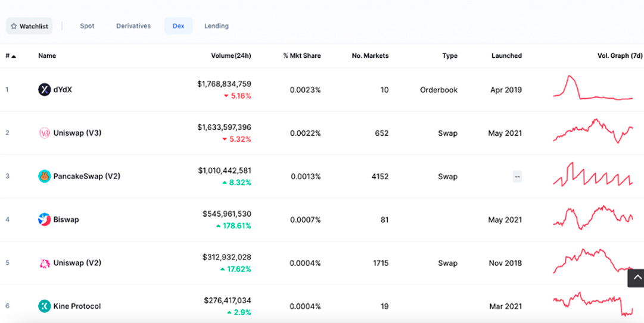Click the 0.0022% market share value
The image size is (644, 323).
305,133
